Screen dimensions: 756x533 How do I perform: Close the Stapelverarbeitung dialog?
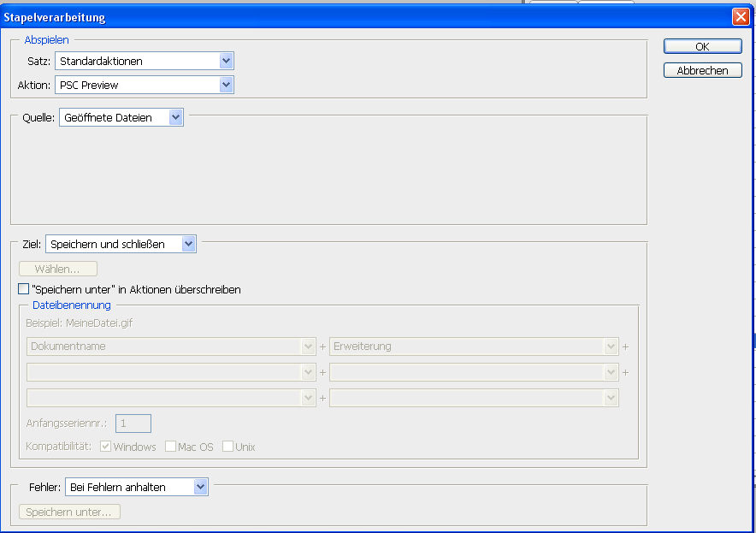(741, 17)
